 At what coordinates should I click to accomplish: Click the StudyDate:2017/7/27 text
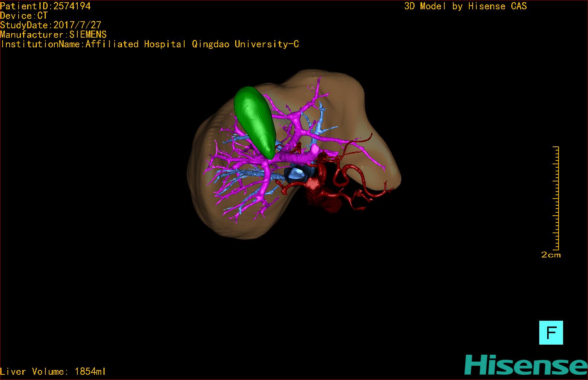tap(51, 25)
